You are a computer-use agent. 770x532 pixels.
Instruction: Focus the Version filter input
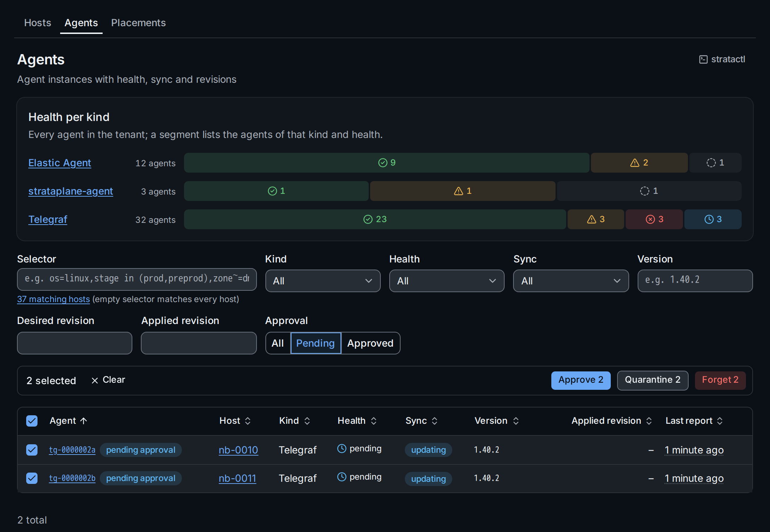coord(695,281)
